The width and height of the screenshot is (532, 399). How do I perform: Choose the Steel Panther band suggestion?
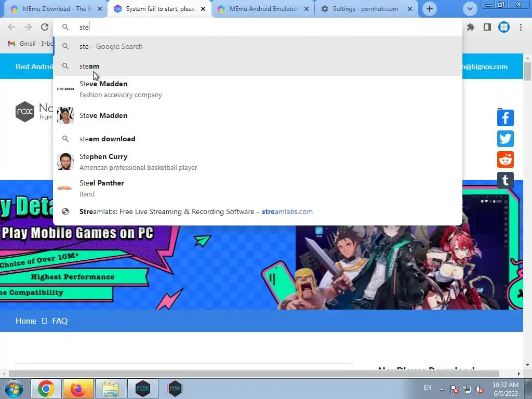[258, 188]
